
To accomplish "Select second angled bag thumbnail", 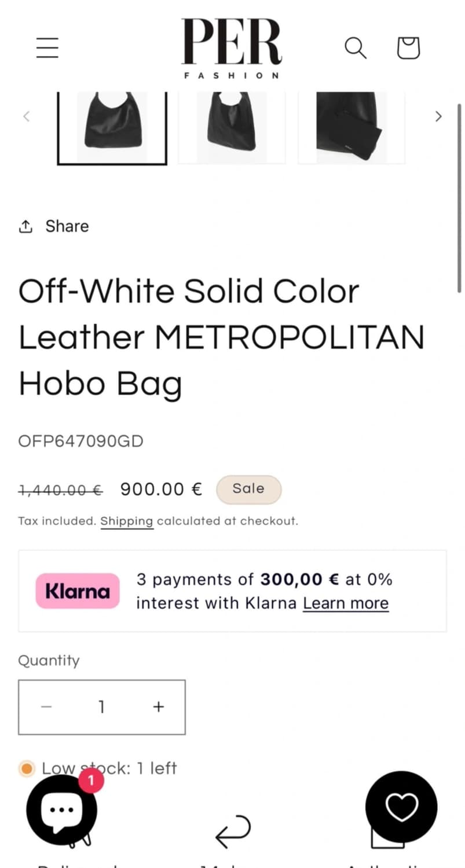I will tap(232, 126).
